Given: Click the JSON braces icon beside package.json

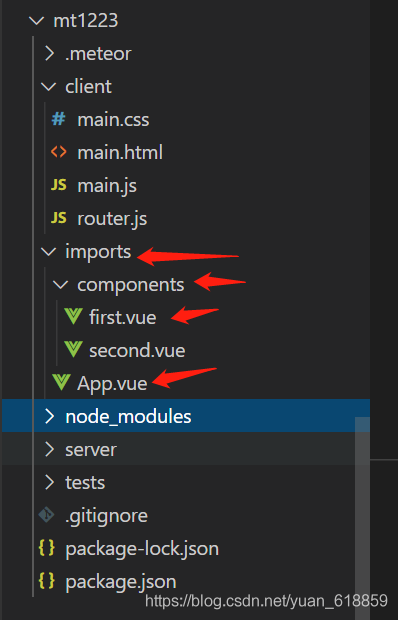Looking at the screenshot, I should [47, 581].
